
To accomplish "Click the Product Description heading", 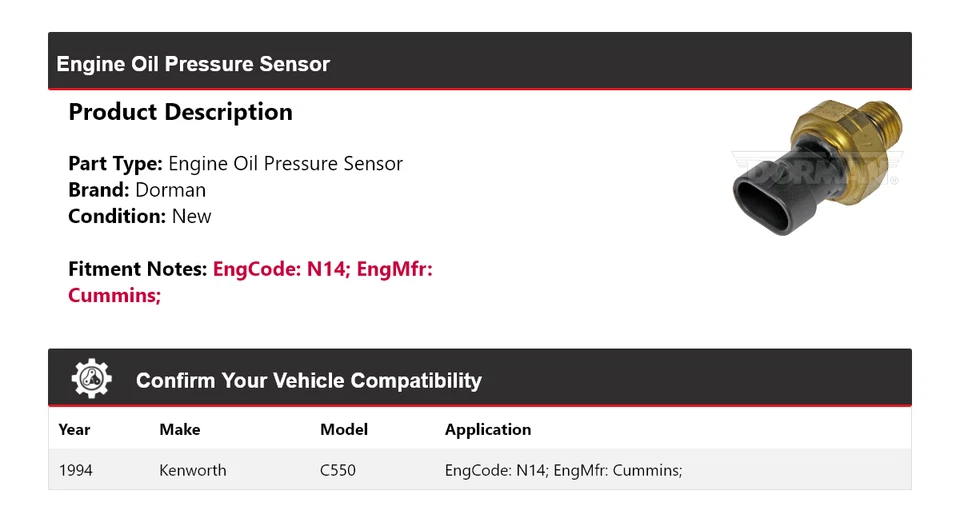I will pos(180,112).
